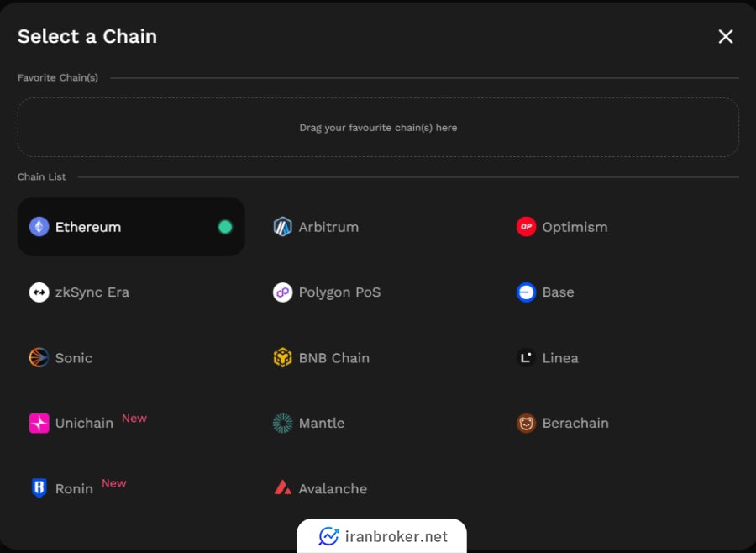756x553 pixels.
Task: Click the red Avalanche logo icon
Action: 282,488
